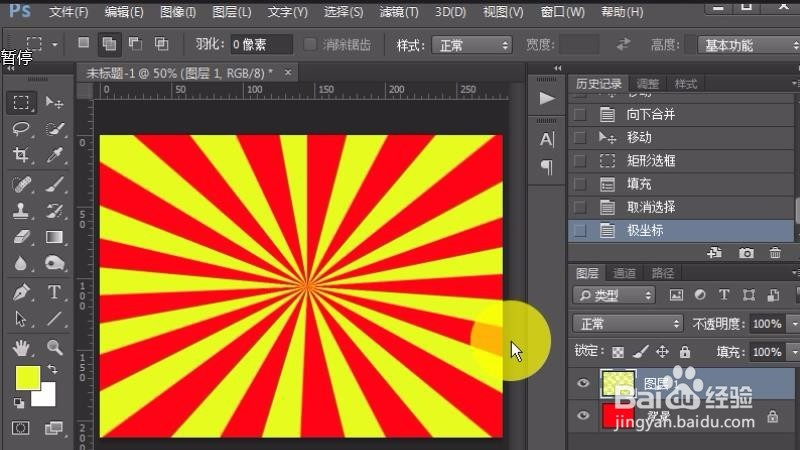Select the Gradient tool
Screen dimensions: 800x450
point(54,237)
